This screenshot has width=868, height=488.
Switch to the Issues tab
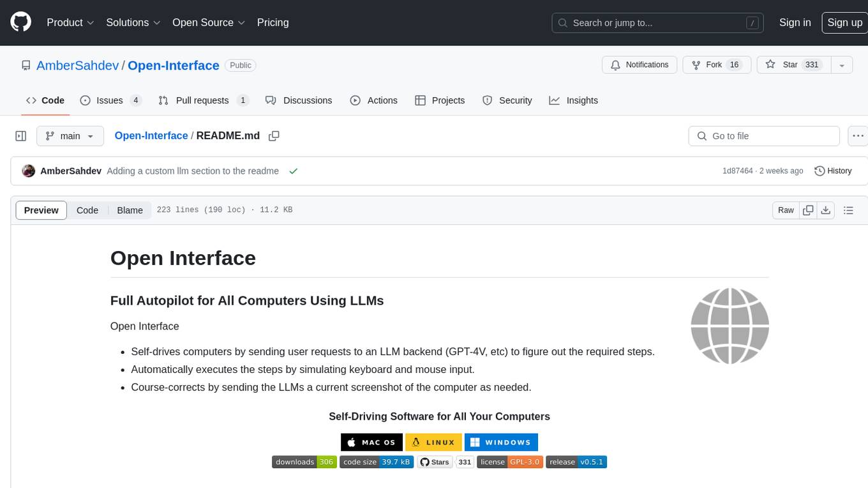click(110, 100)
